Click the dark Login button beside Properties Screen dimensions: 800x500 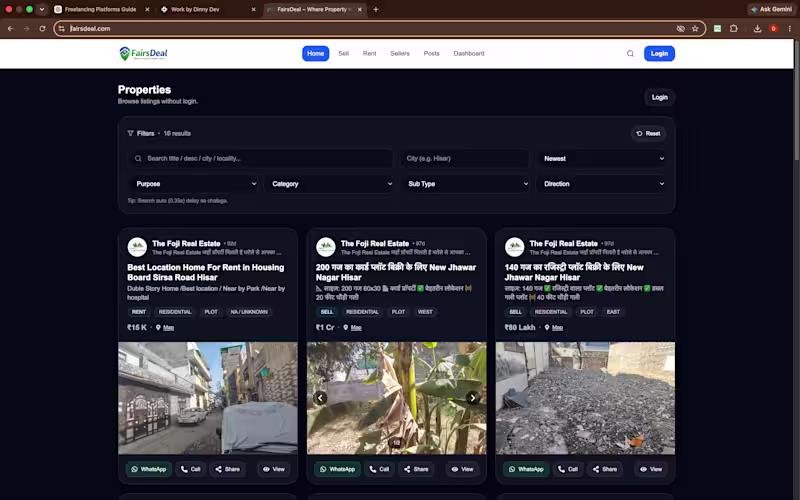point(659,97)
